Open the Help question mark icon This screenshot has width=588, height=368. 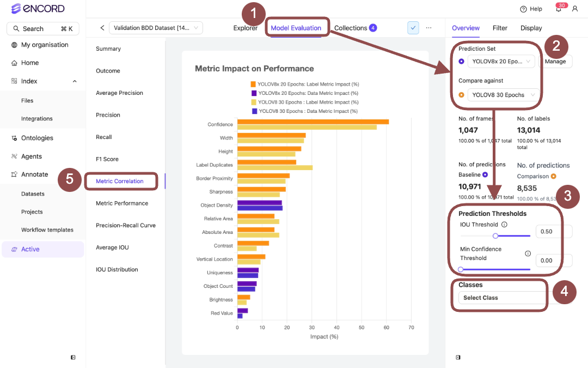523,9
